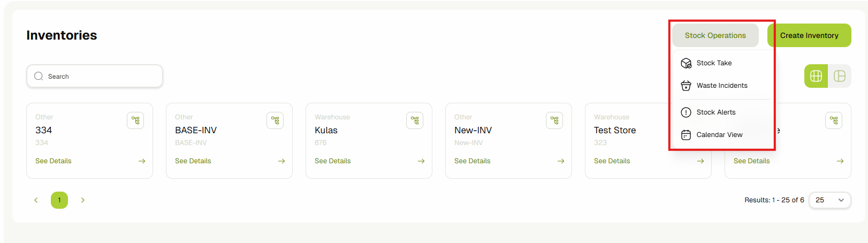Click the hierarchy icon on the 334 card
Screen dimensions: 868x243
click(135, 120)
